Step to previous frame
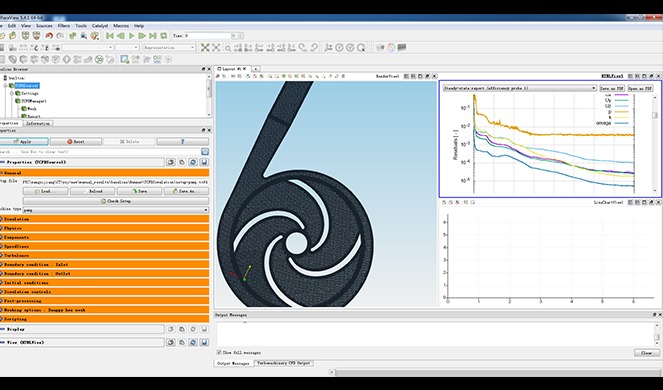Viewport: 663px width, 390px height. 121,36
